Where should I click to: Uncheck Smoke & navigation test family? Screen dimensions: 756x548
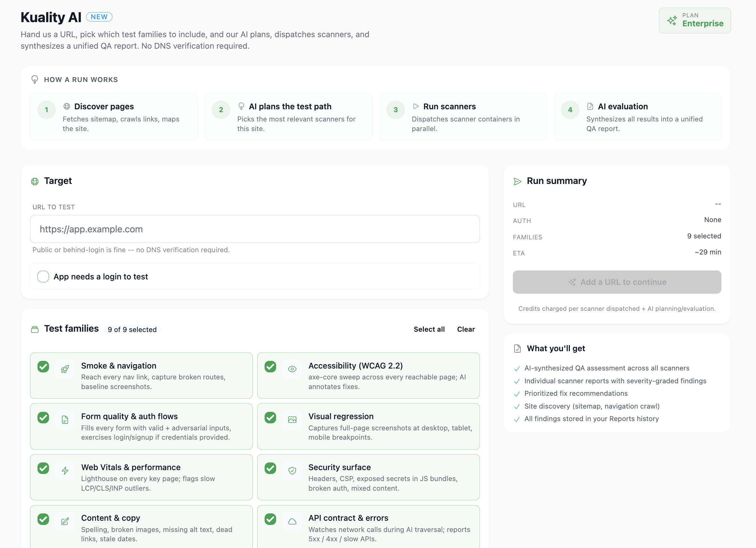coord(43,367)
